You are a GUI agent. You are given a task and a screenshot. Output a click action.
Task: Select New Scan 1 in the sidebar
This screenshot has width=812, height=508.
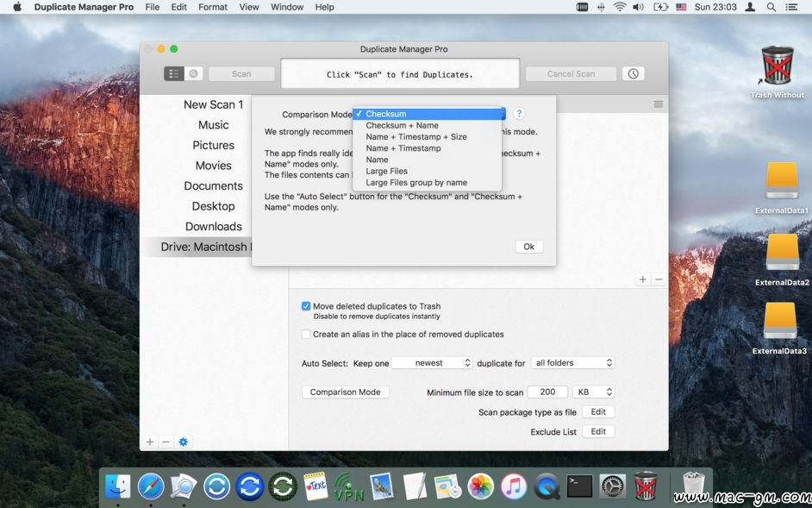pos(214,104)
